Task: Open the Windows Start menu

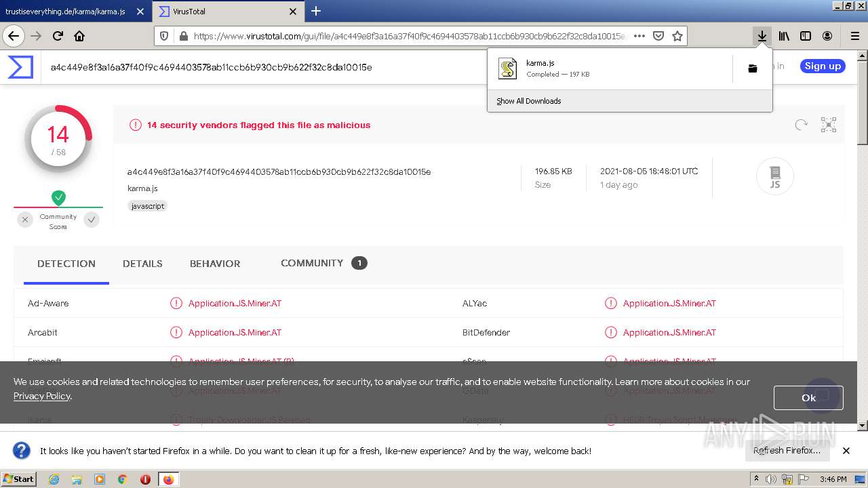Action: pos(18,479)
